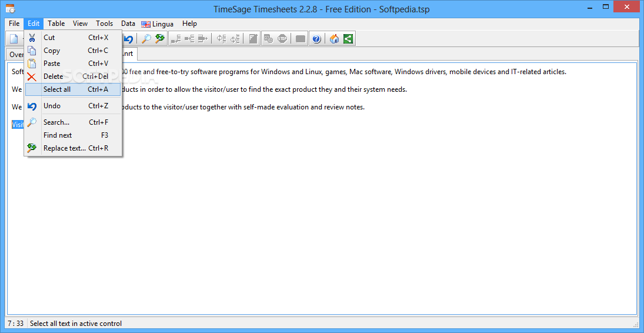Click the green Share toolbar icon
The image size is (644, 333).
[348, 39]
